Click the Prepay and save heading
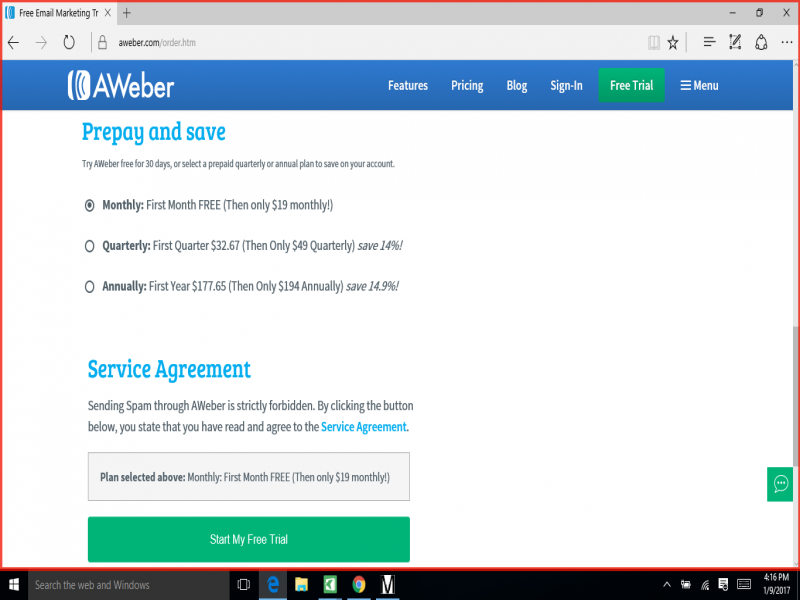This screenshot has width=800, height=600. 154,132
